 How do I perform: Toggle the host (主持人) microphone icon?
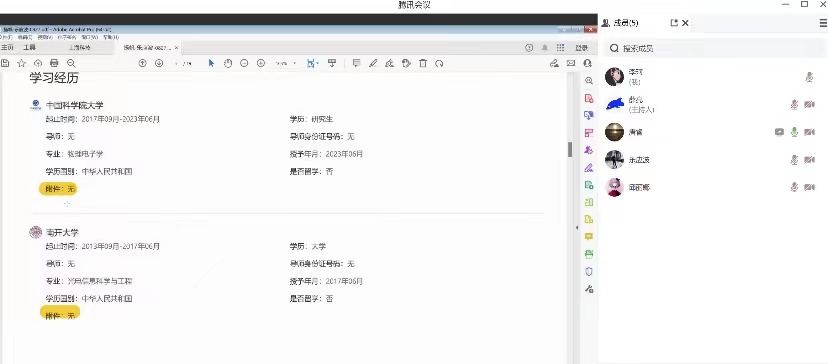tap(794, 105)
